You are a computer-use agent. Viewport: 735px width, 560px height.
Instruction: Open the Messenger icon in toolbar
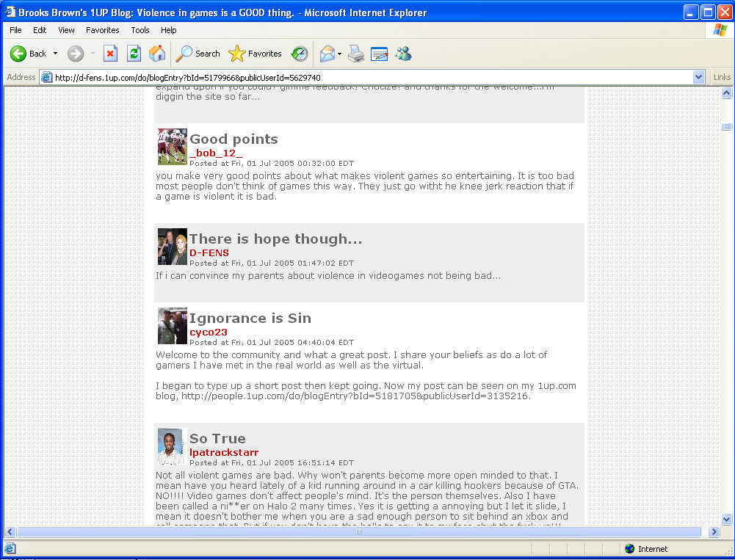[x=403, y=54]
